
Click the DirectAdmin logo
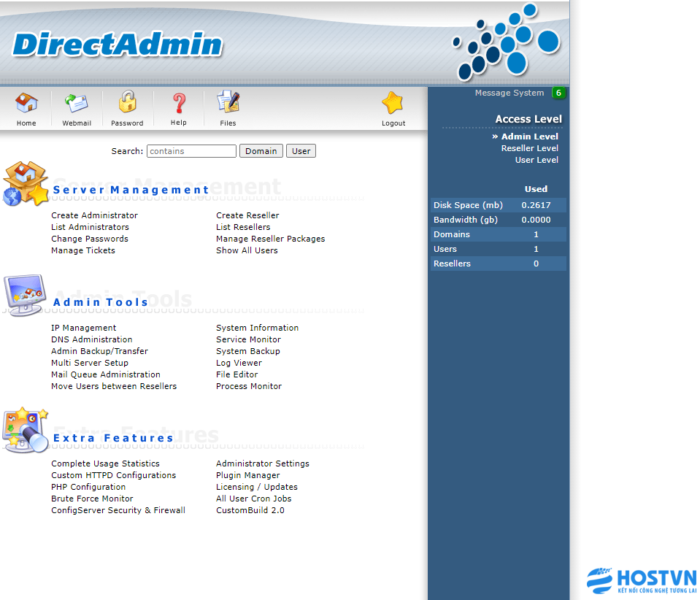pos(118,45)
